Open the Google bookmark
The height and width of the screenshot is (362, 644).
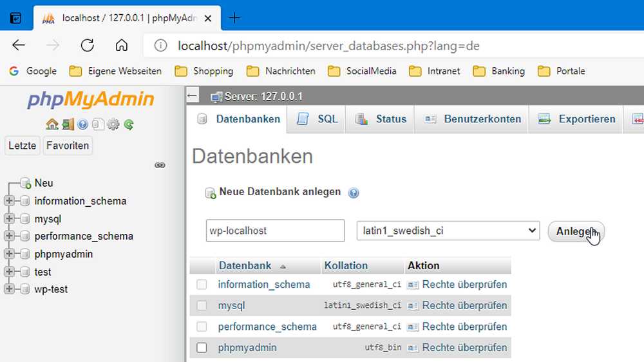pyautogui.click(x=33, y=71)
